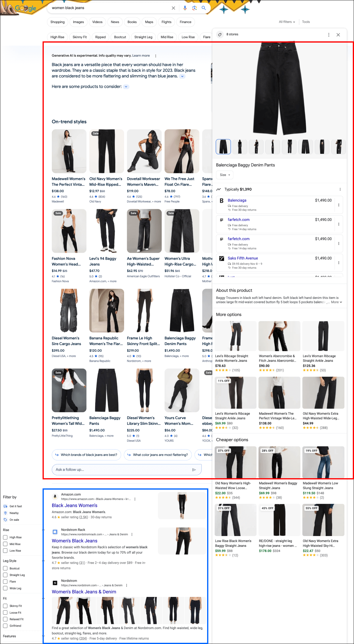Click the blue magnifier search icon

pyautogui.click(x=204, y=8)
